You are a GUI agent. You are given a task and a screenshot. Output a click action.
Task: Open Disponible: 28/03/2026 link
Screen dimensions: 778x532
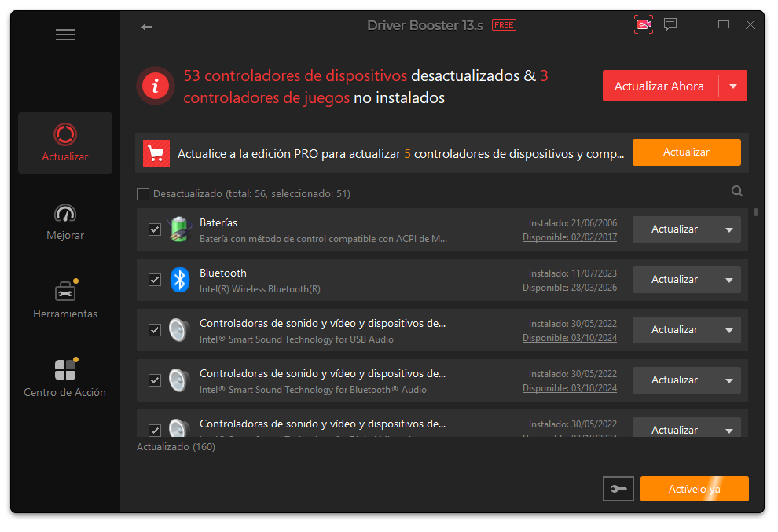(x=570, y=288)
